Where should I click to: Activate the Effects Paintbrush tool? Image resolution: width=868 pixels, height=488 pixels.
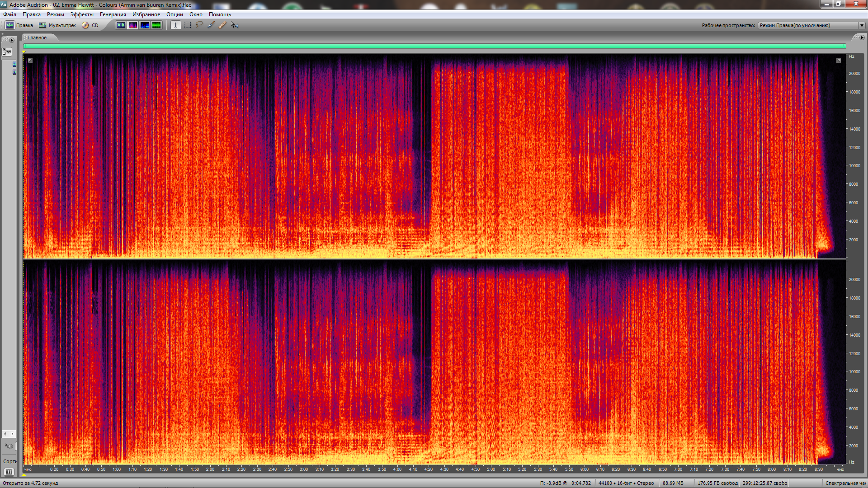[x=211, y=25]
